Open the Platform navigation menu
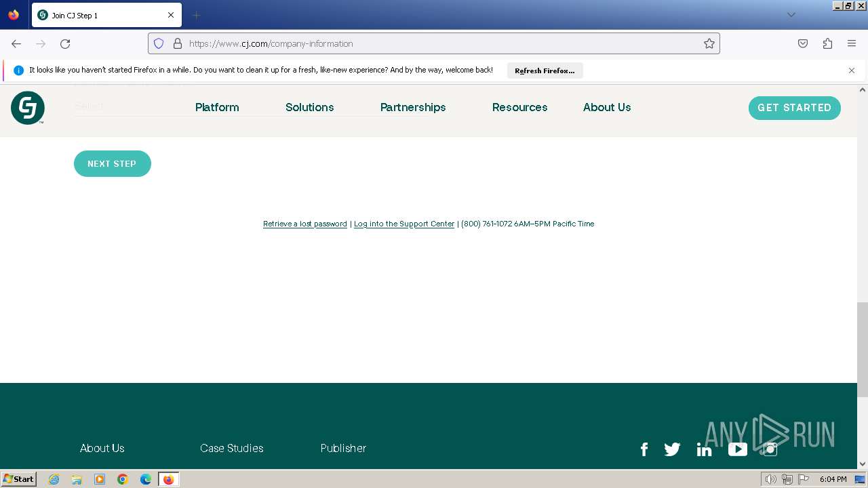The width and height of the screenshot is (868, 488). [x=217, y=107]
